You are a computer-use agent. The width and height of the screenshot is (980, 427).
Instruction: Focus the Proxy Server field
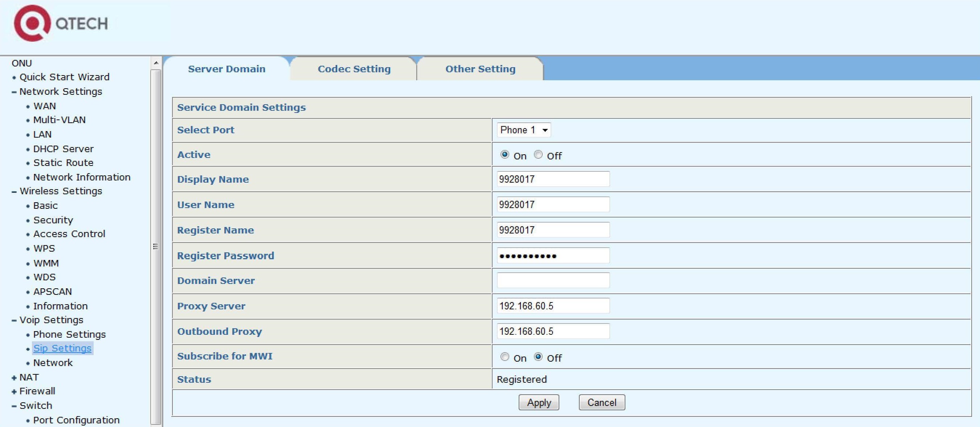click(x=553, y=306)
